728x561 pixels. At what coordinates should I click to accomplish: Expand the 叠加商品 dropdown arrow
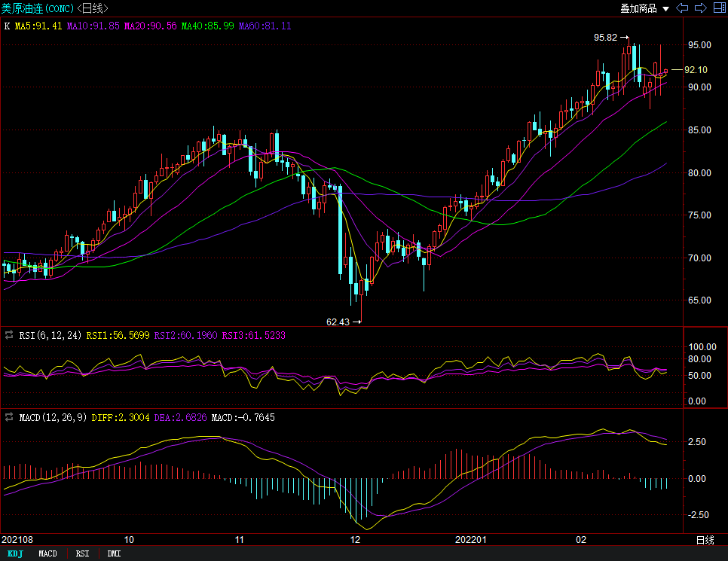point(665,9)
